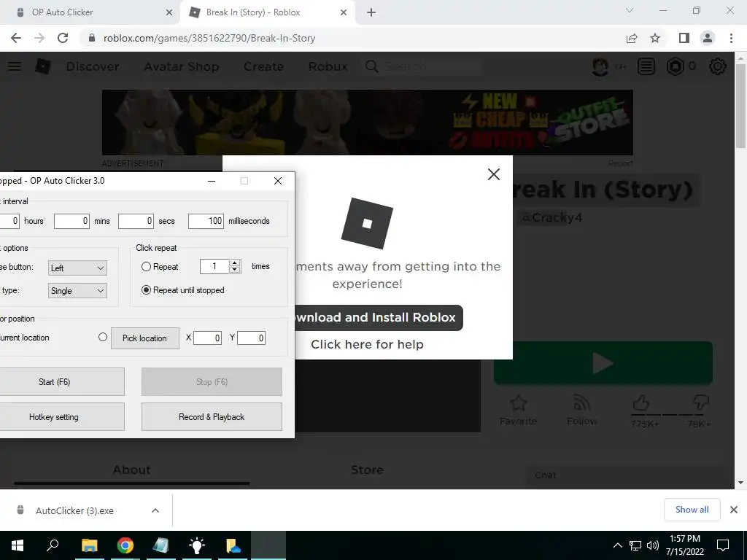Click the Pick location button
This screenshot has width=747, height=560.
(145, 338)
